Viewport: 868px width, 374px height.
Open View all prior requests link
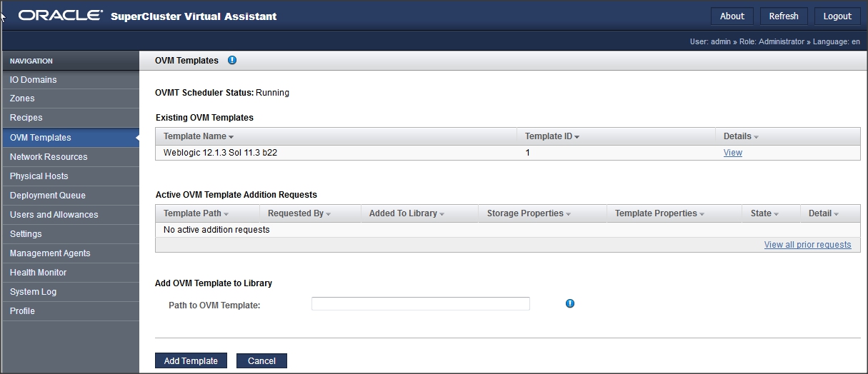[x=807, y=245]
